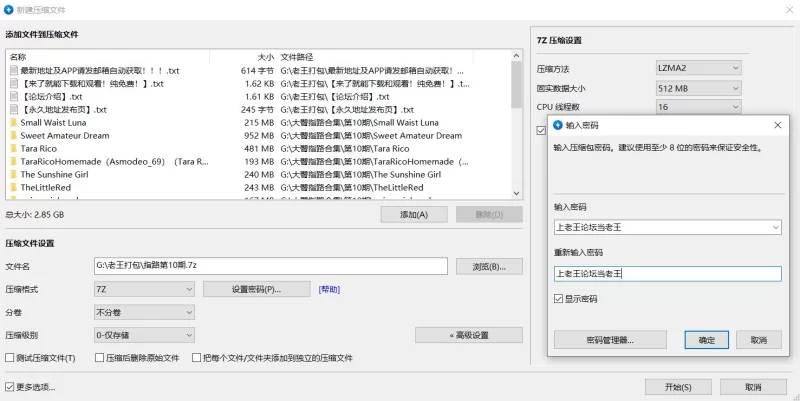Check 把每个文件/文件夹添加到独立的压缩文件 option
Image resolution: width=800 pixels, height=401 pixels.
[196, 358]
